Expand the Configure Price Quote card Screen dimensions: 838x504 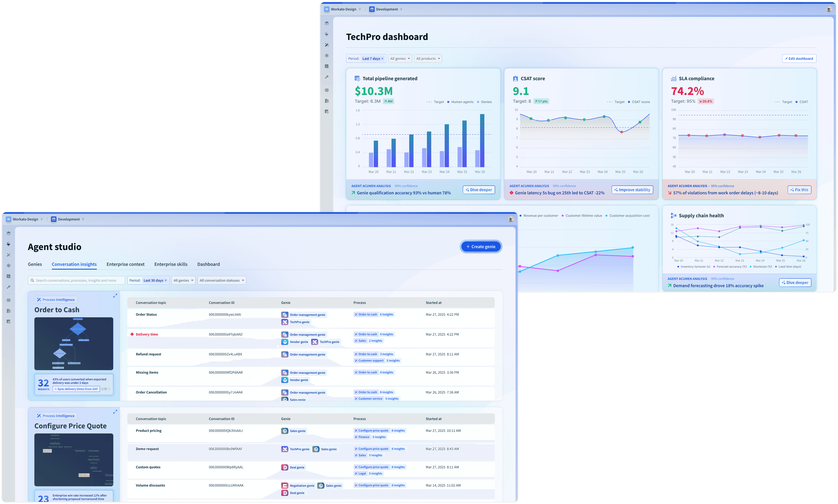pyautogui.click(x=115, y=412)
